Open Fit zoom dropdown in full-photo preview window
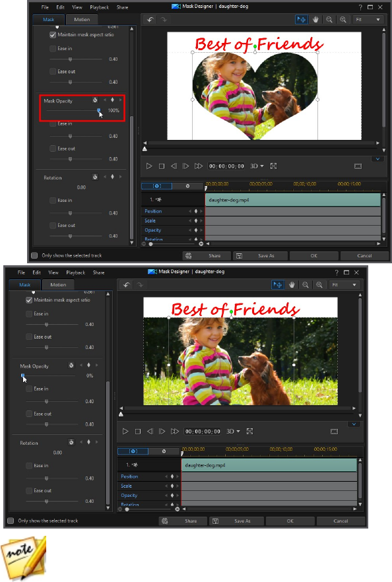The width and height of the screenshot is (392, 582). [x=344, y=285]
